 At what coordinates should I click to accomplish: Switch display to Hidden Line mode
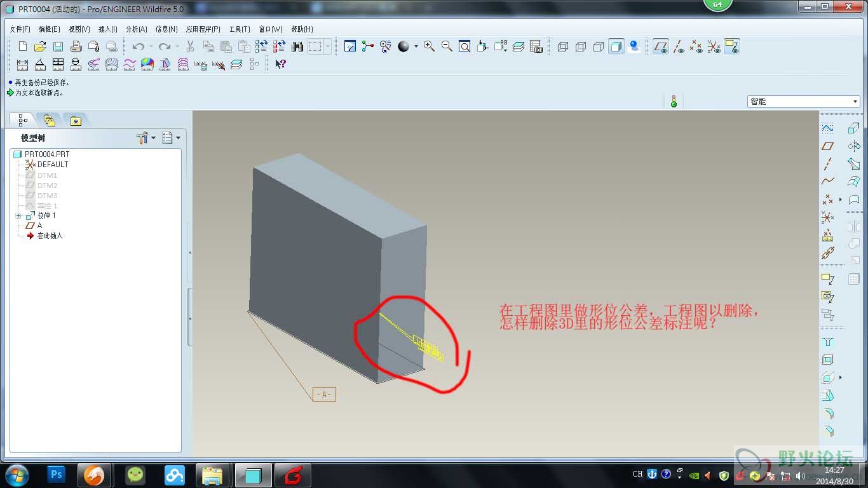coord(580,46)
